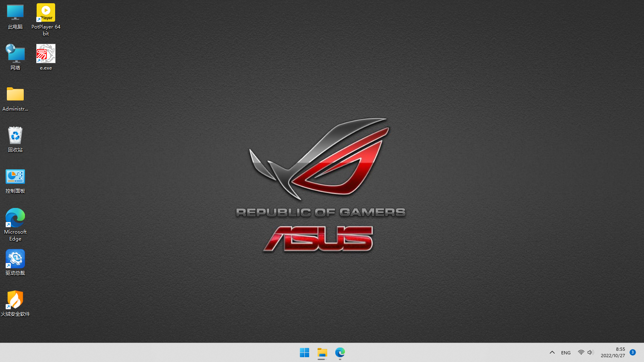Select the 此电脑 desktop icon

click(x=15, y=17)
